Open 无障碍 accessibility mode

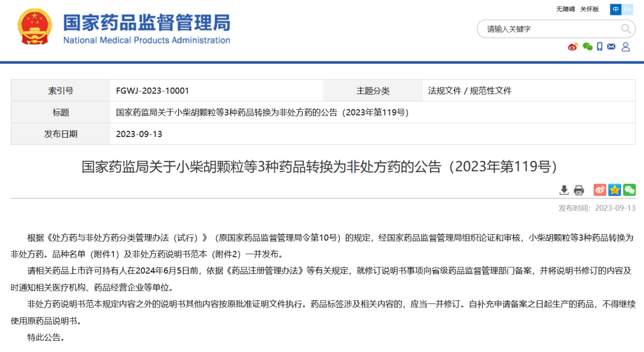[565, 10]
